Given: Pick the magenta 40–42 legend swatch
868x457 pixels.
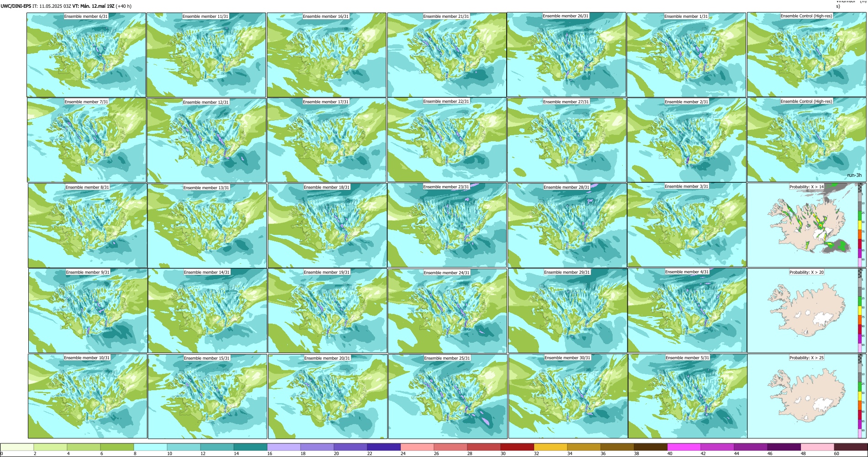Looking at the screenshot, I should pos(684,447).
